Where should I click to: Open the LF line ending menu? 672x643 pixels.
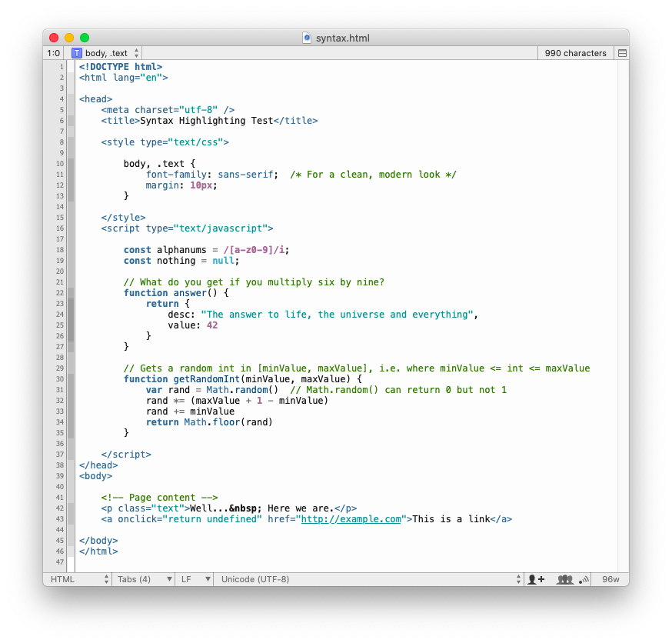[x=195, y=580]
